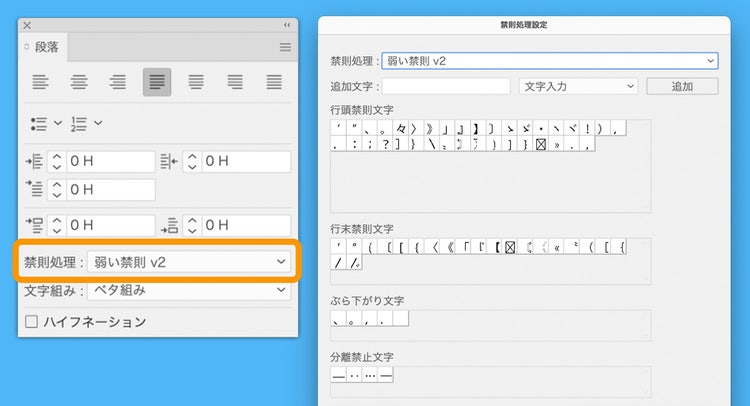Click the bulleted list icon
Viewport: 750px width, 406px height.
click(x=39, y=124)
